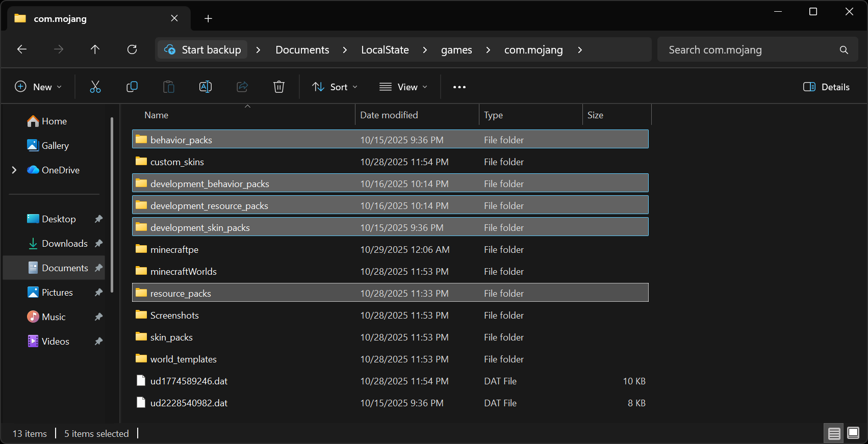Click com.mojang breadcrumb segment
Viewport: 868px width, 444px height.
click(x=533, y=50)
